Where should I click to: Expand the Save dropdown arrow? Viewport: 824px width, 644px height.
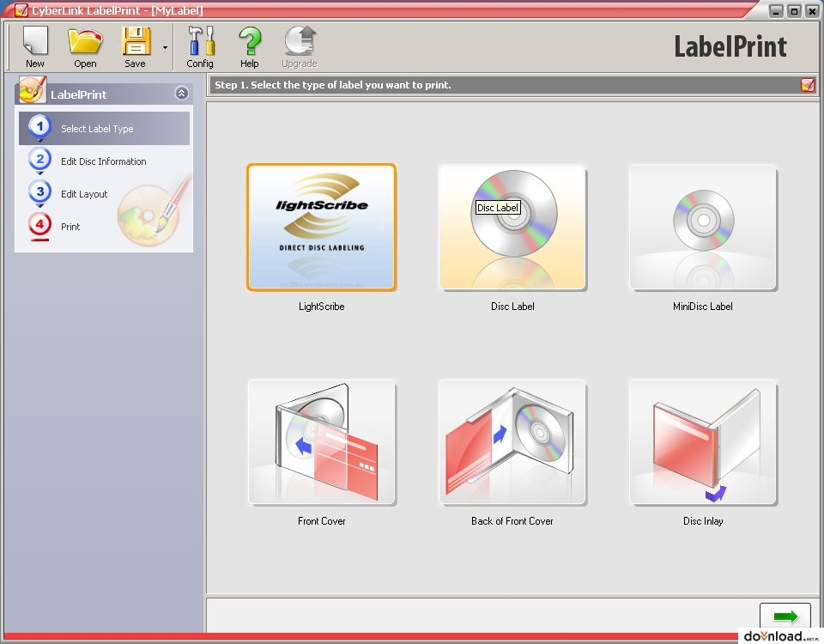tap(165, 48)
